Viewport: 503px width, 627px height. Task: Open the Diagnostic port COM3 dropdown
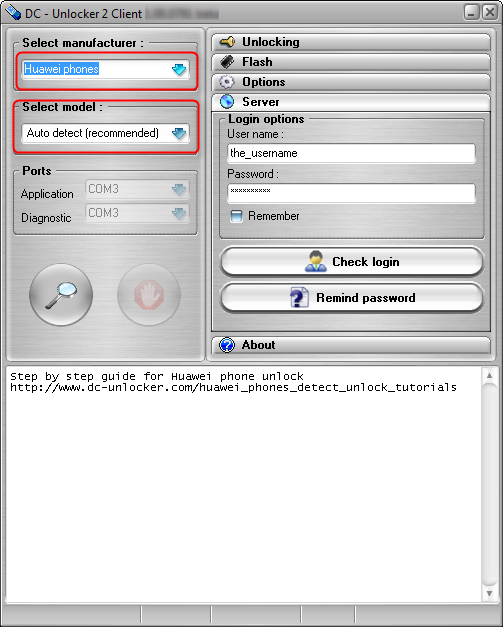137,213
